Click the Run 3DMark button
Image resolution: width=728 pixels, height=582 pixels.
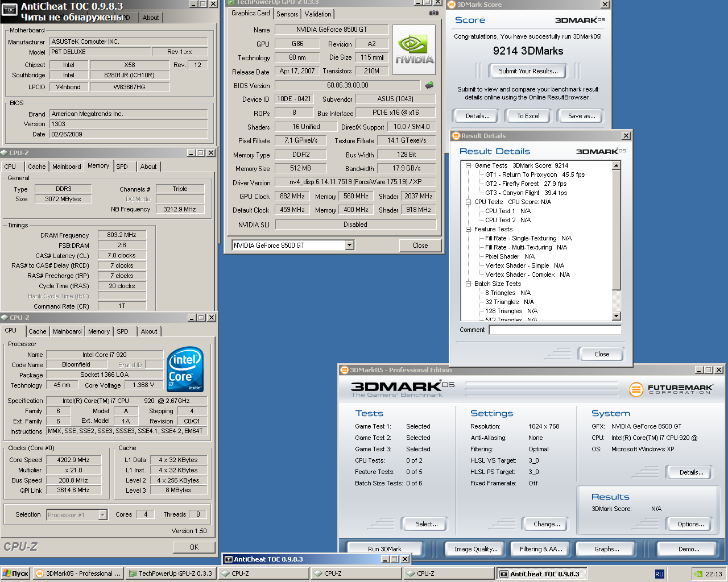pyautogui.click(x=384, y=549)
